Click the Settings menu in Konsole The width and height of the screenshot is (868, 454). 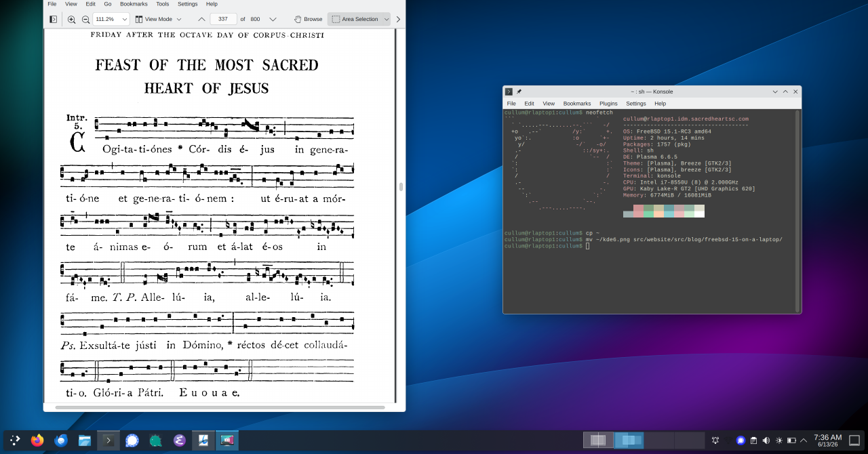[x=636, y=104]
